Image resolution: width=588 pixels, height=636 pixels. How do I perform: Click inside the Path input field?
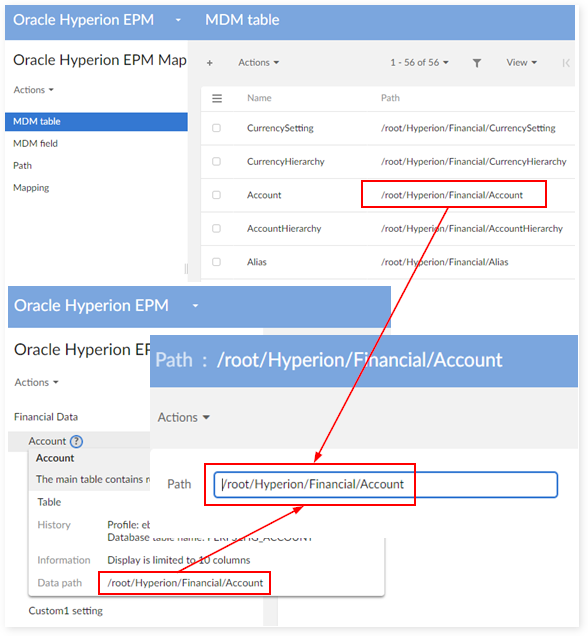coord(385,484)
